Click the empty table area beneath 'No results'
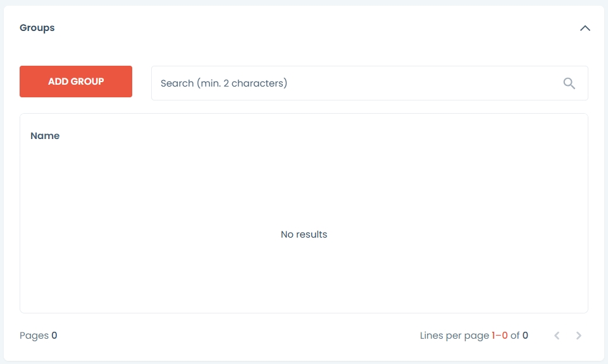608x364 pixels. point(304,278)
